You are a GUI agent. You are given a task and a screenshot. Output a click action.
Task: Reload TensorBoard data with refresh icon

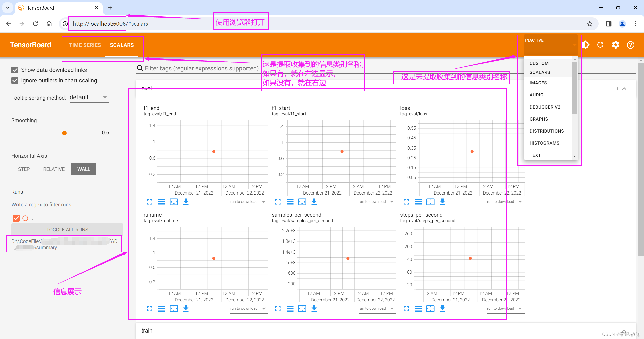[600, 45]
